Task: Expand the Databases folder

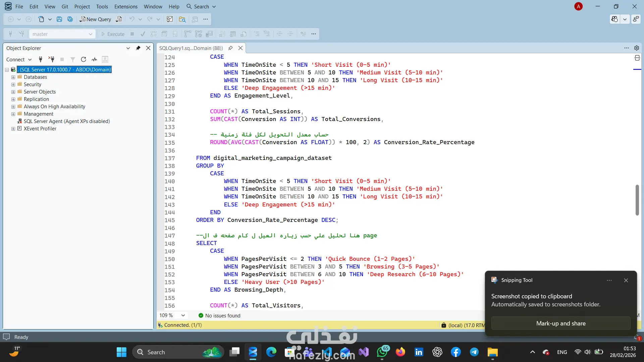Action: coord(13,77)
